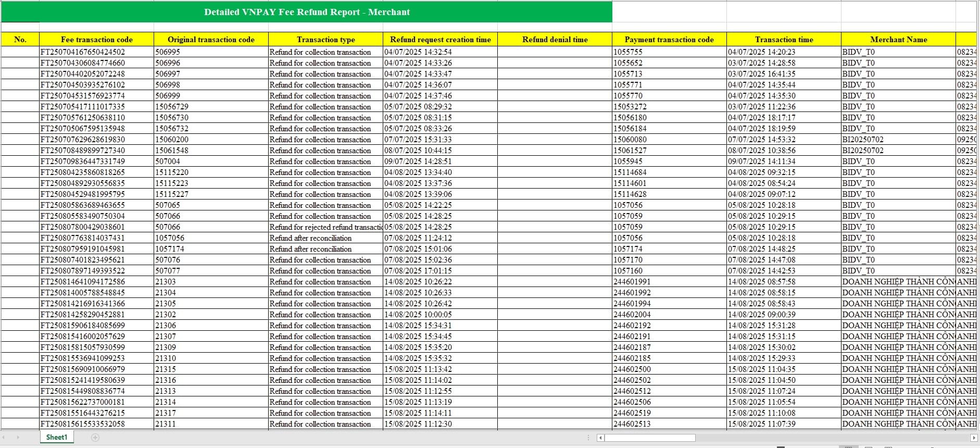The image size is (980, 448).
Task: Click the three-dot tab bar resize handle
Action: point(588,438)
